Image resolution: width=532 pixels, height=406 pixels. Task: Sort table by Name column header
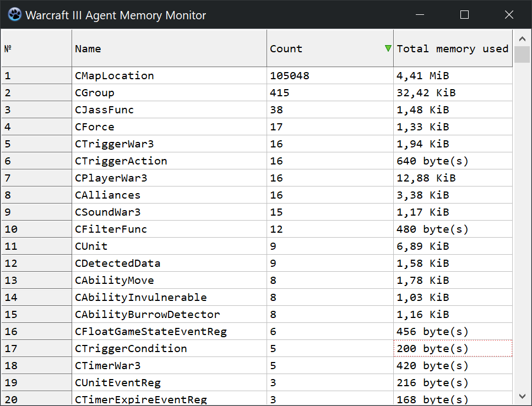click(169, 48)
